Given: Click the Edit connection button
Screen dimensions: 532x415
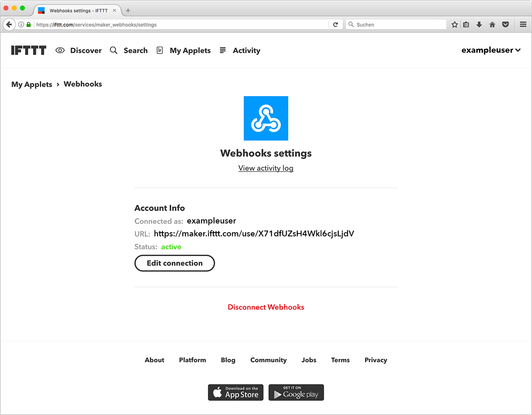Looking at the screenshot, I should point(174,263).
